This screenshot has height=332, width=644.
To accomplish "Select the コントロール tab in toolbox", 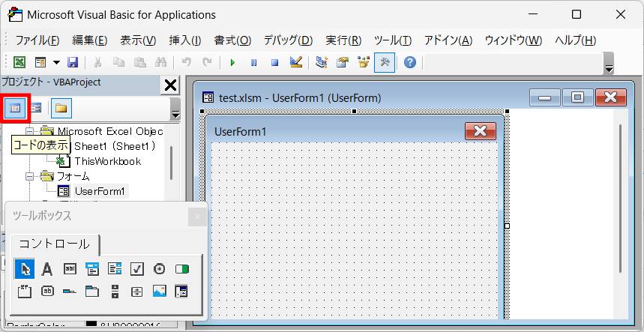I will coord(54,244).
